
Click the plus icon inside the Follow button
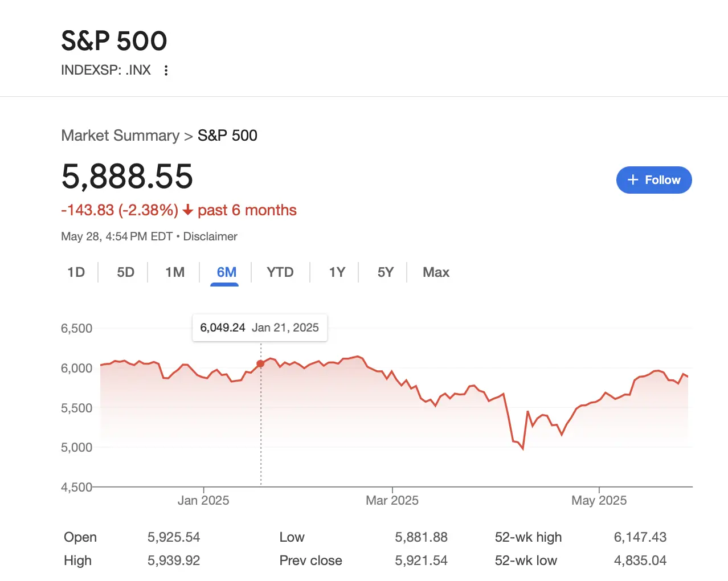coord(632,180)
